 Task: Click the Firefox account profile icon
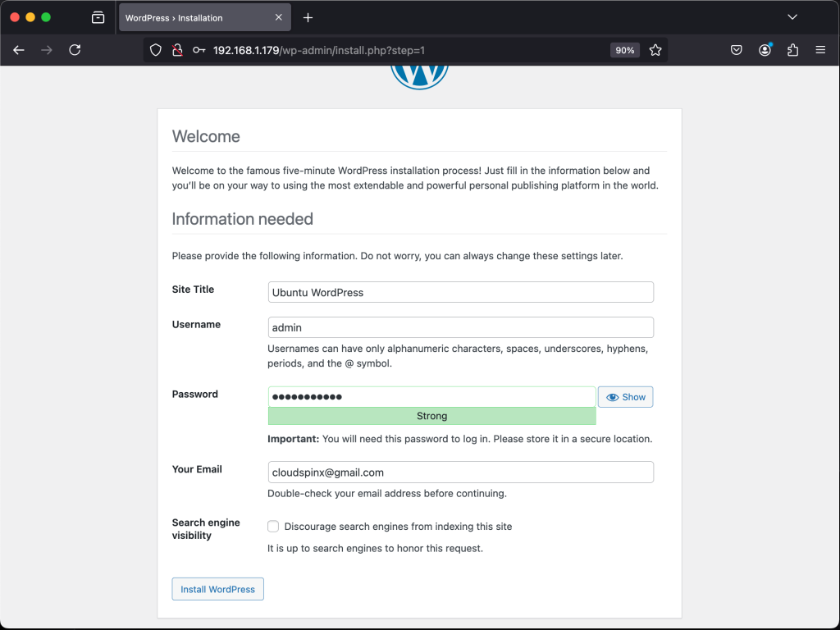click(765, 50)
